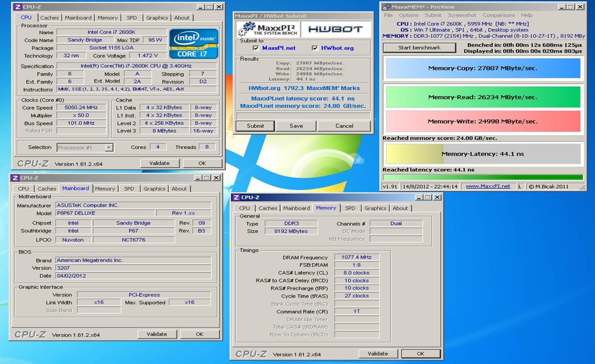Switch to Memory tab in top CPU-Z window
The image size is (595, 364).
108,18
